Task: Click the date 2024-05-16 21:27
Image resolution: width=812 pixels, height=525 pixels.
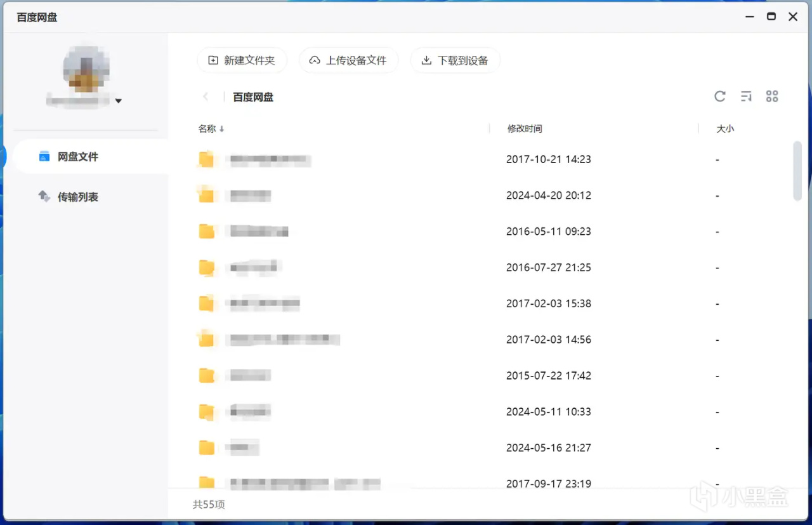Action: click(x=549, y=448)
